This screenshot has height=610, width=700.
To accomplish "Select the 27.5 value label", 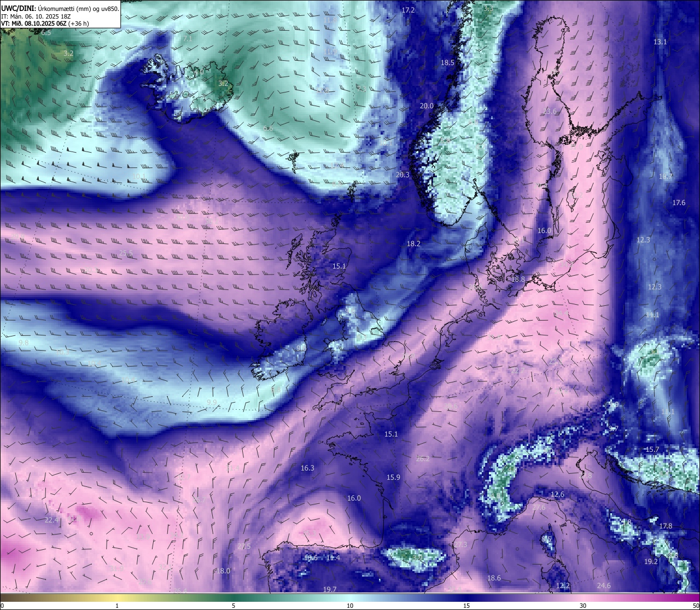I will pyautogui.click(x=244, y=547).
